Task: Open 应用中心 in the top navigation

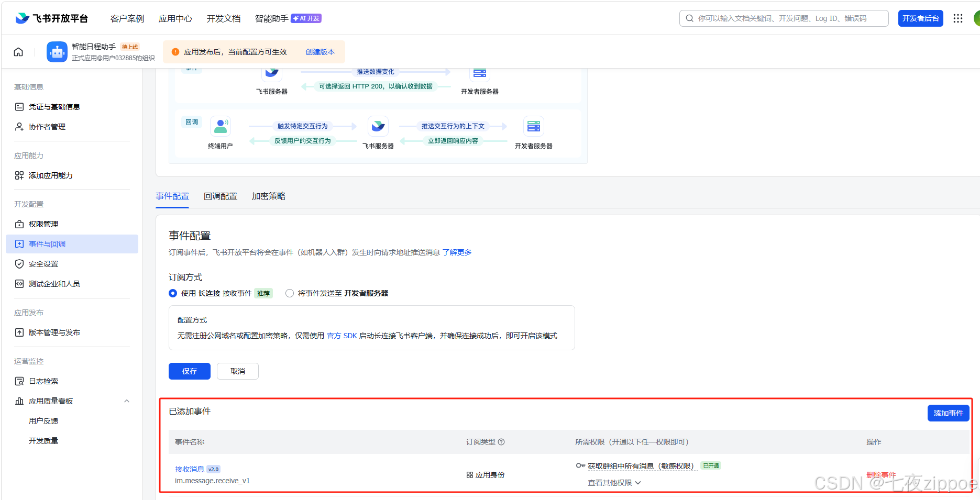Action: point(175,18)
